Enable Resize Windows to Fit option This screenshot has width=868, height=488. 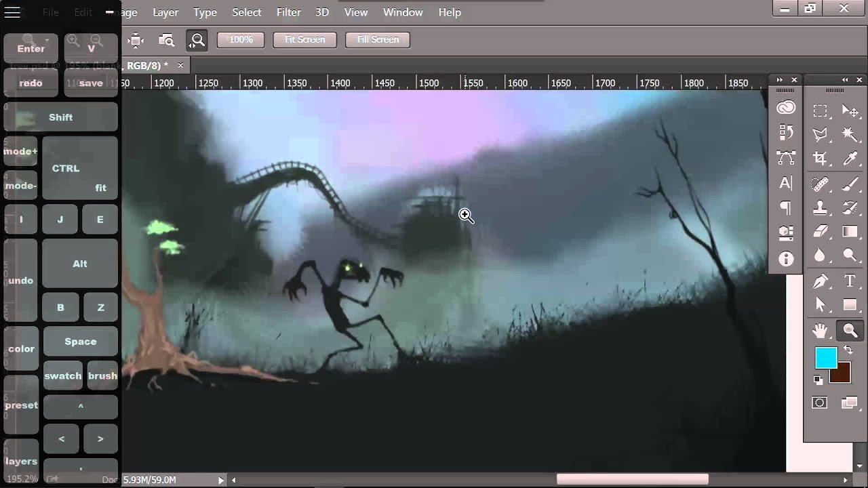tap(136, 40)
